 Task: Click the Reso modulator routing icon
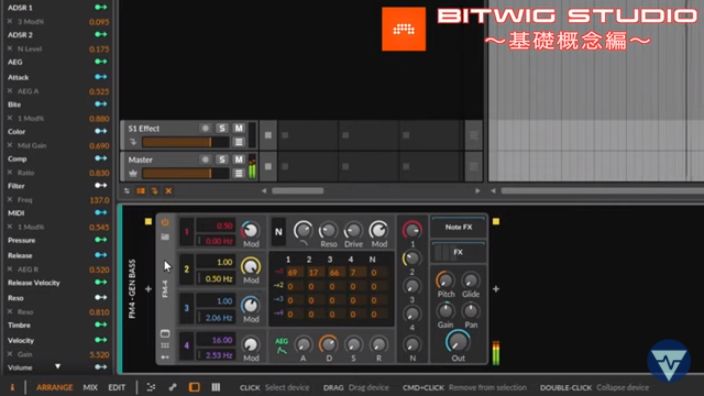tap(101, 297)
